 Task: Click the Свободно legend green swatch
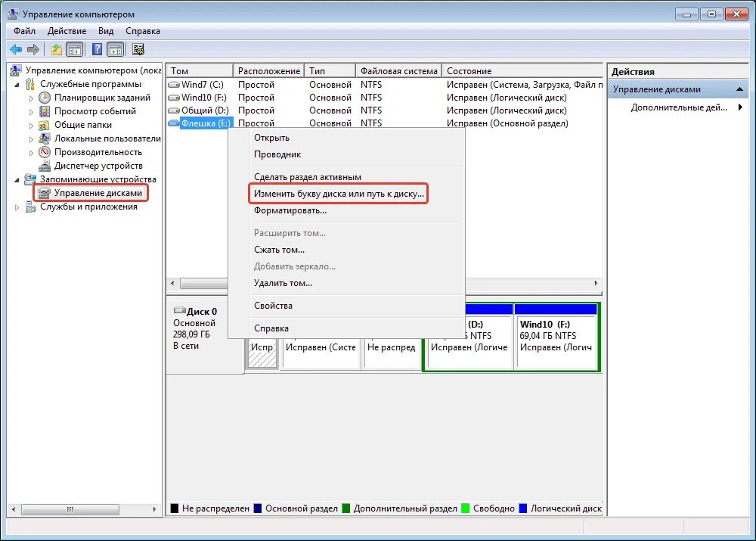pyautogui.click(x=465, y=508)
